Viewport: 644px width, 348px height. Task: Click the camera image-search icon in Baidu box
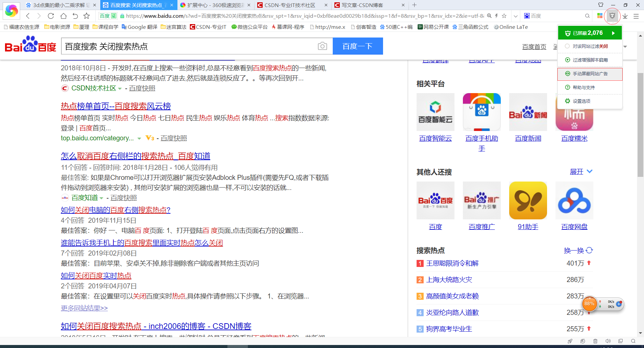point(322,46)
